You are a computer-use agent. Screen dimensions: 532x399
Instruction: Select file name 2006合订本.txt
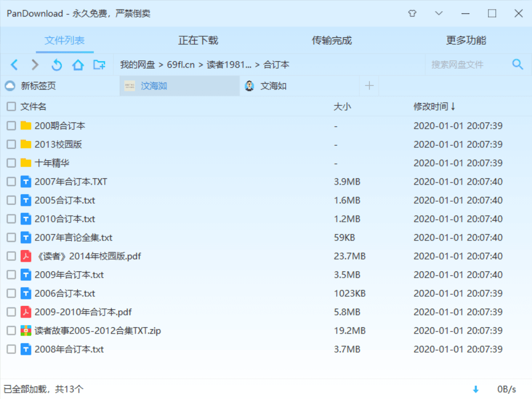[x=65, y=294]
